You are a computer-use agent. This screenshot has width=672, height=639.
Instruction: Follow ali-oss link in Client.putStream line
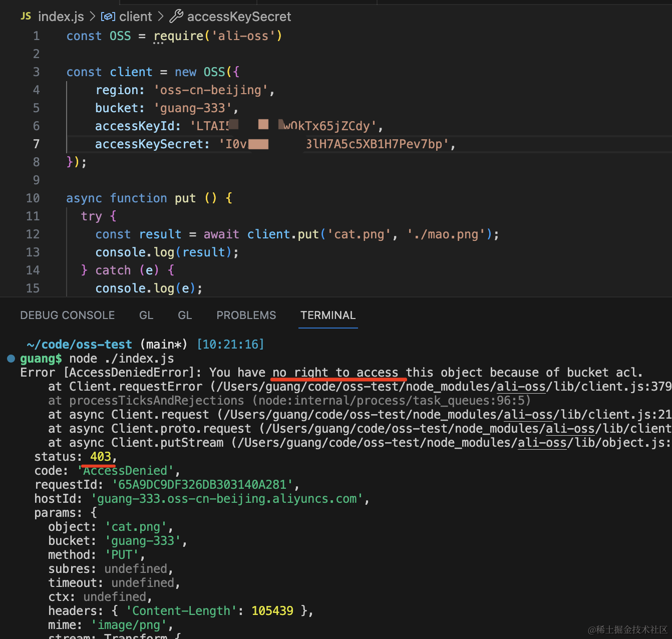pyautogui.click(x=542, y=443)
